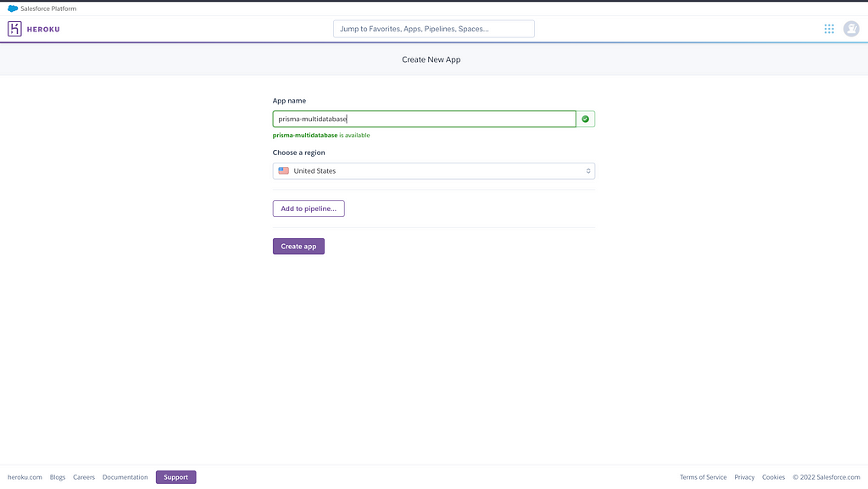Screen dimensions: 868x489
Task: Open the Cookies footer link
Action: pyautogui.click(x=773, y=477)
